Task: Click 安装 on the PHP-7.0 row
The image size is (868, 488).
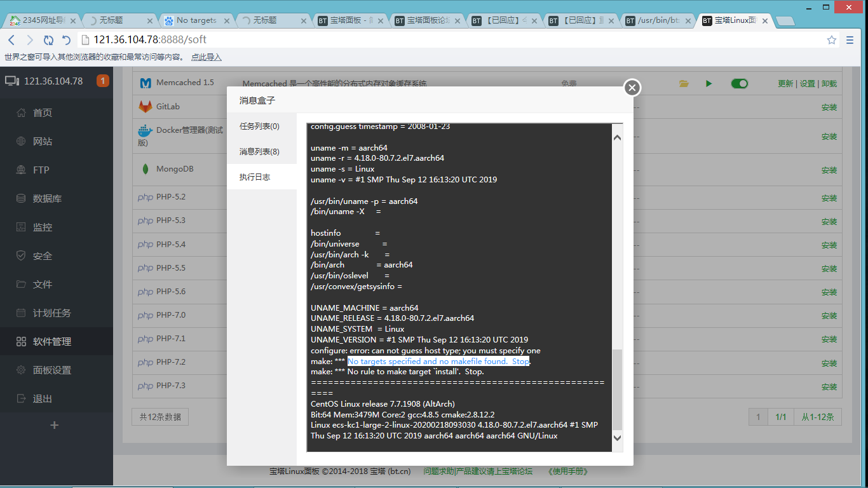Action: 829,316
